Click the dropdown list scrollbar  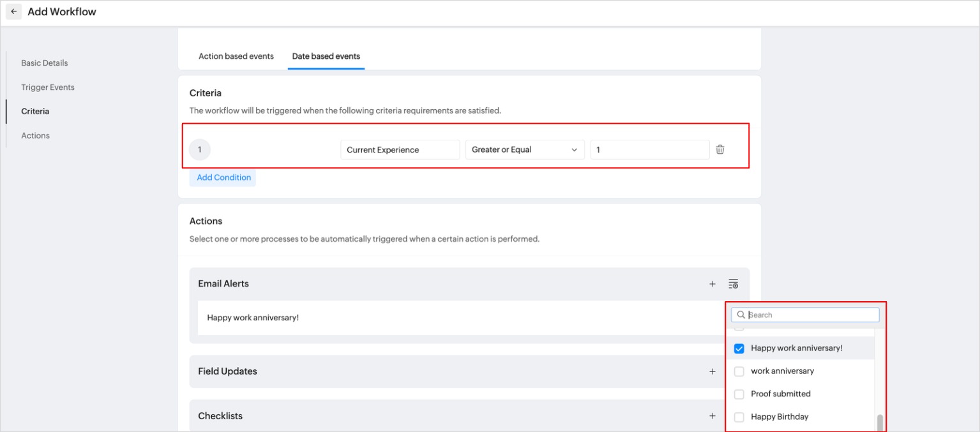[x=880, y=422]
